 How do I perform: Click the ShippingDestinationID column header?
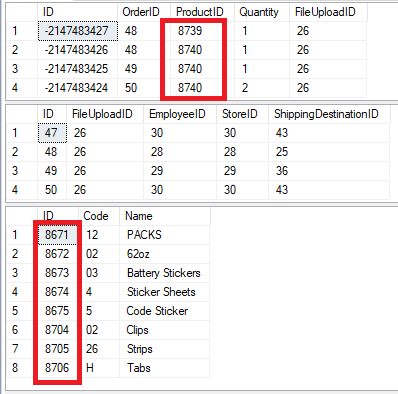[x=329, y=114]
